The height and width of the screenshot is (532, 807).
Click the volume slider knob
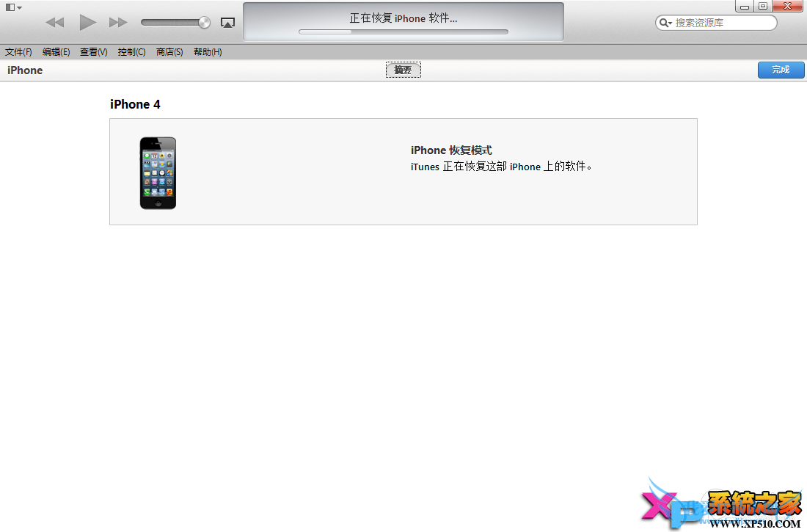pos(205,22)
